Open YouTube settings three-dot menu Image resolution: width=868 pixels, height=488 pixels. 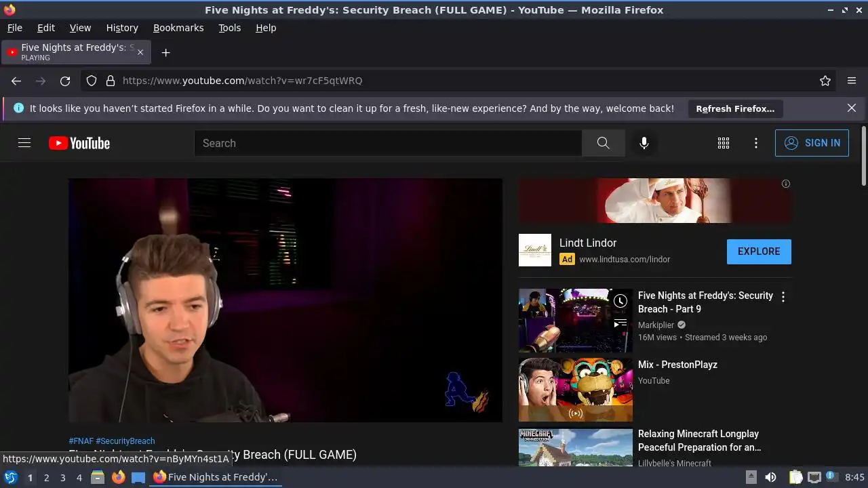pyautogui.click(x=756, y=143)
